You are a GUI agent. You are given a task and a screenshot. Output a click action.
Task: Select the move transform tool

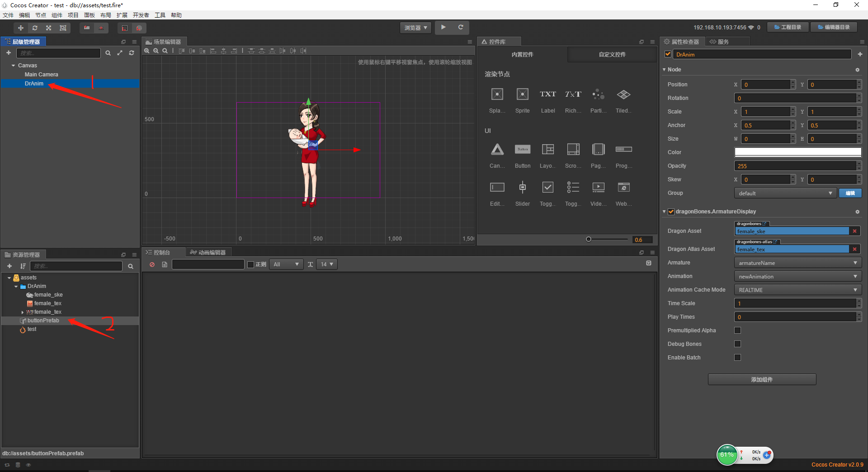pos(21,28)
